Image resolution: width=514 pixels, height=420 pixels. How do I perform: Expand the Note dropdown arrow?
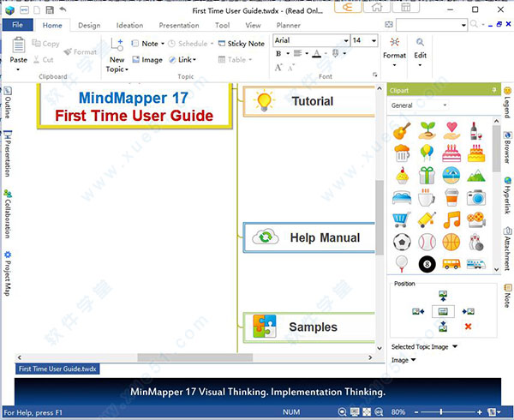(x=163, y=44)
